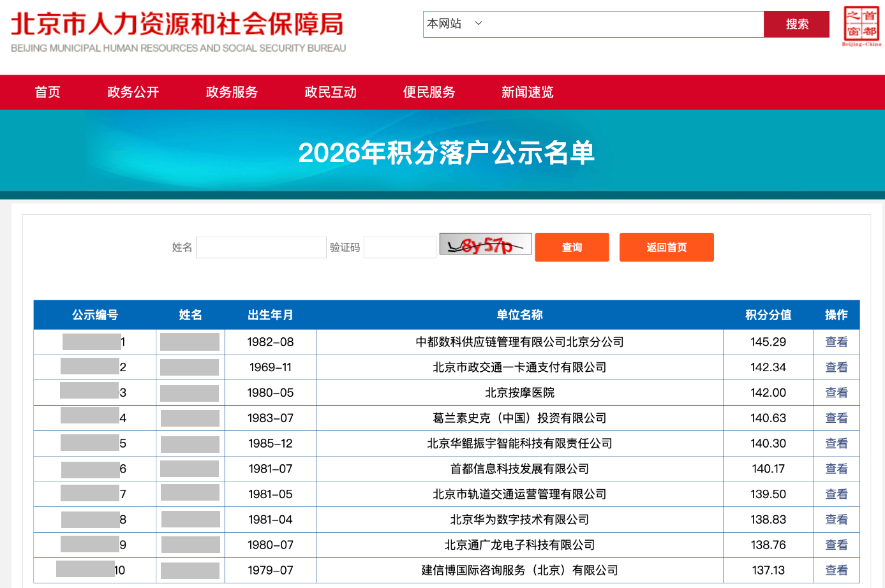Click the 姓名 input field
This screenshot has height=588, width=885.
click(x=261, y=247)
